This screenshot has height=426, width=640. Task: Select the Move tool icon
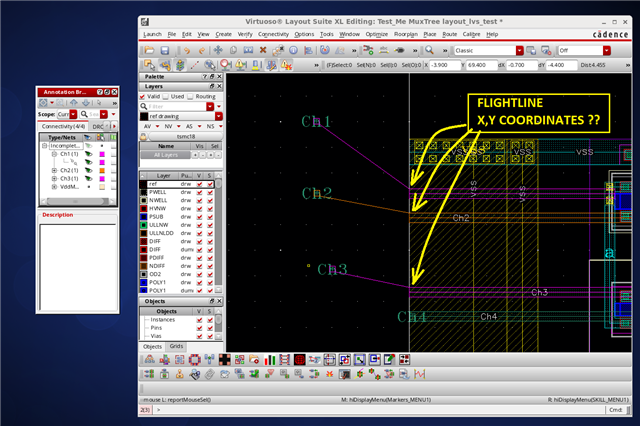pyautogui.click(x=218, y=50)
